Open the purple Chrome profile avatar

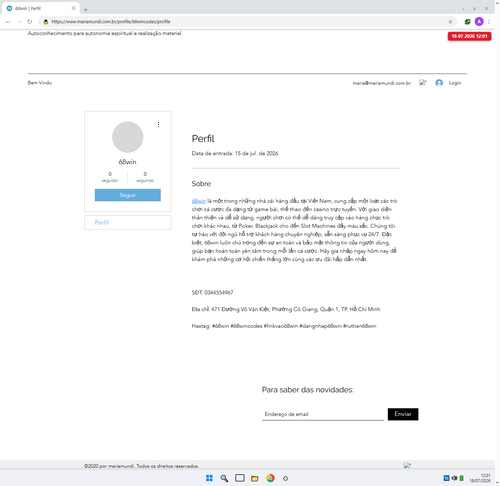click(479, 22)
